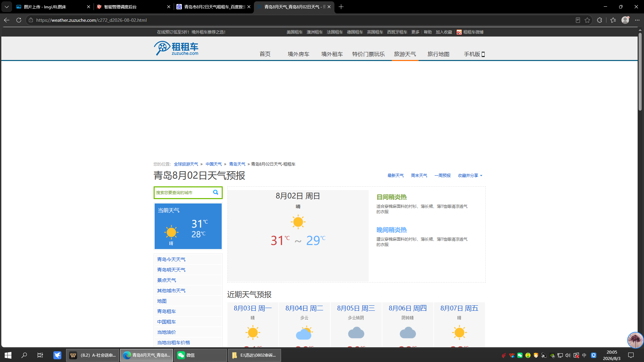Open the 澳洲租车 top link

pos(315,32)
